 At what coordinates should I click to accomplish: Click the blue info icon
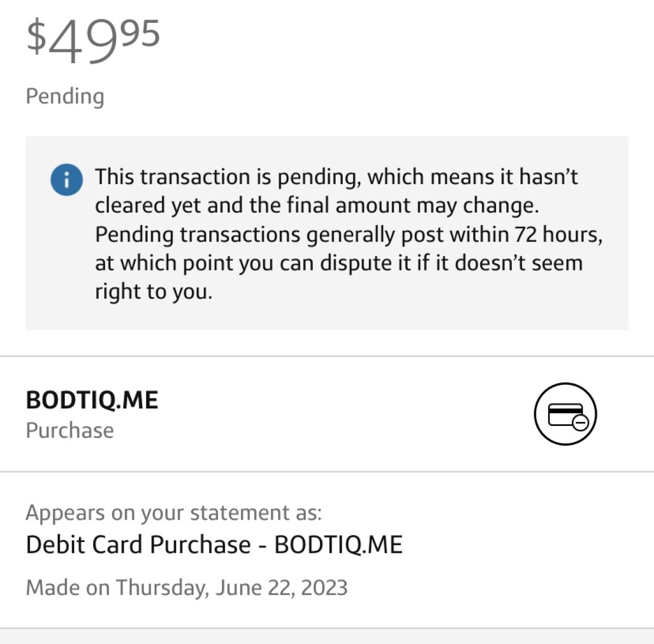pyautogui.click(x=66, y=179)
